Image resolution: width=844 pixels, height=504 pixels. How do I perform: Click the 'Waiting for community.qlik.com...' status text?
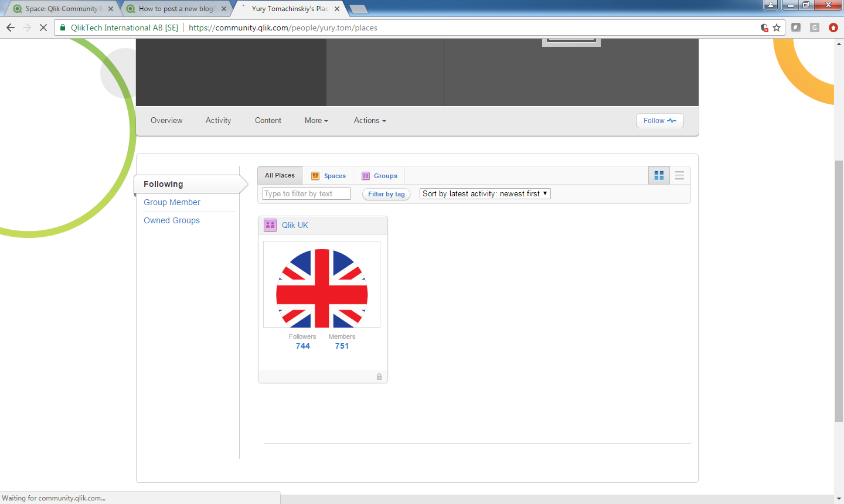click(54, 498)
